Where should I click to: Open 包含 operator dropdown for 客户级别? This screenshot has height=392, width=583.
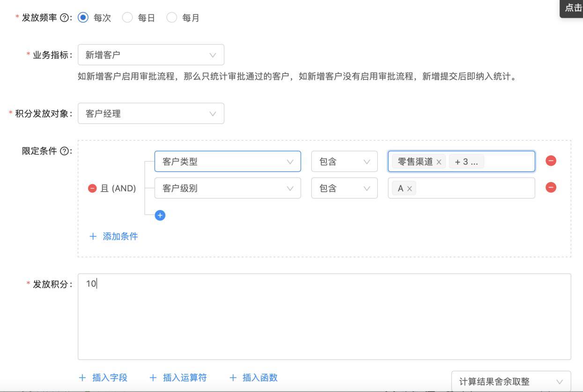tap(344, 188)
